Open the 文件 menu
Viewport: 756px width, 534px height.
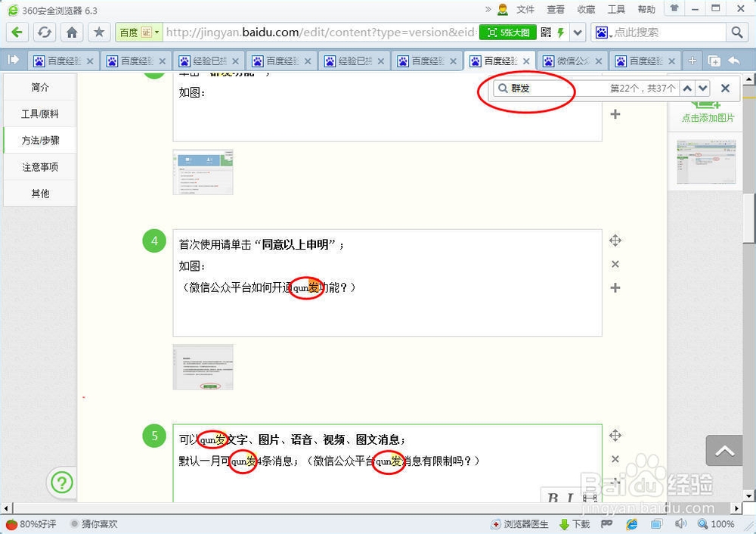pos(525,9)
